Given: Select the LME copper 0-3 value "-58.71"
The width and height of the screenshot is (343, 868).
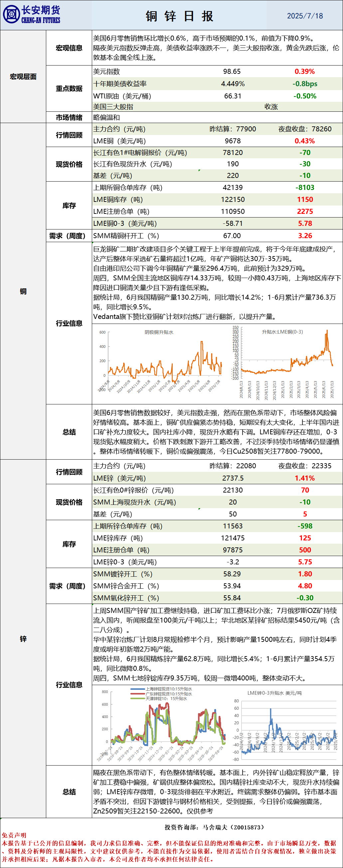Looking at the screenshot, I should click(233, 223).
